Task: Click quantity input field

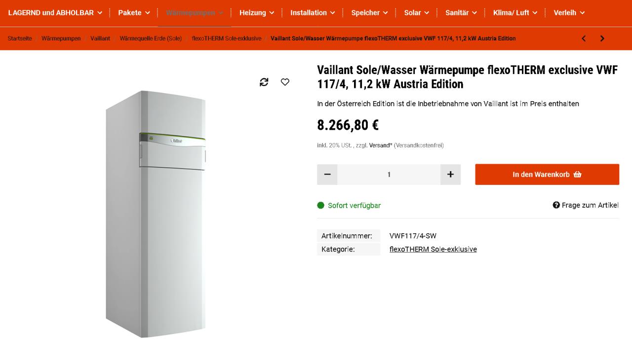Action: 389,175
